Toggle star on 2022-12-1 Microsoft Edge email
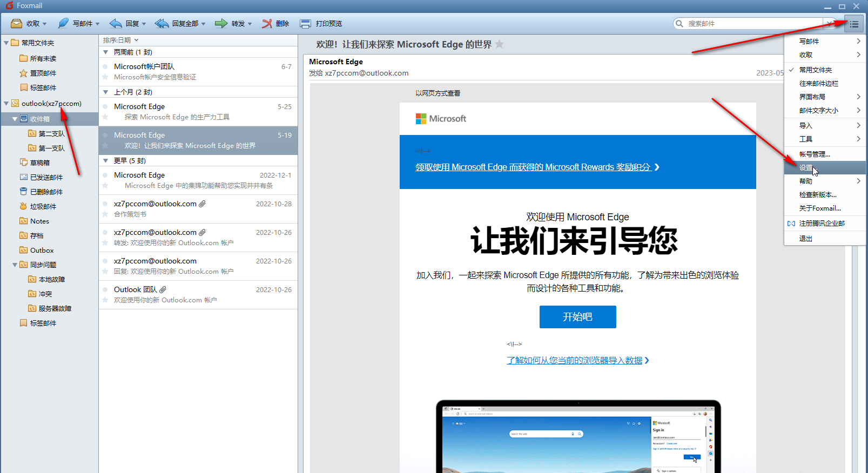Screen dimensions: 868x473 coord(105,185)
